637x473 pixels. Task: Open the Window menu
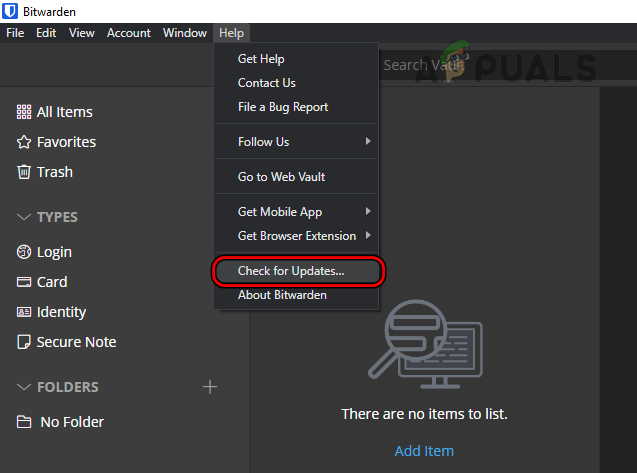[185, 33]
